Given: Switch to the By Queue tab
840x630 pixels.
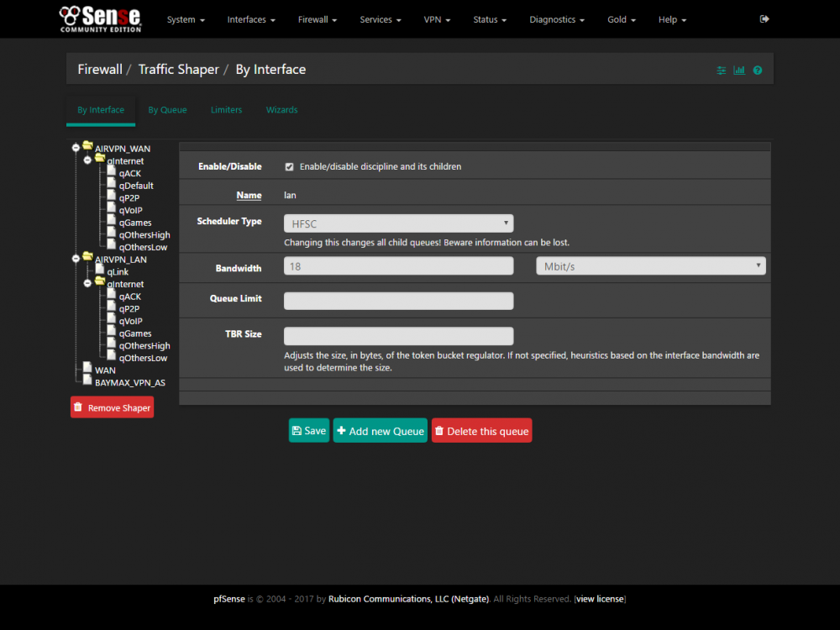Looking at the screenshot, I should [x=167, y=110].
